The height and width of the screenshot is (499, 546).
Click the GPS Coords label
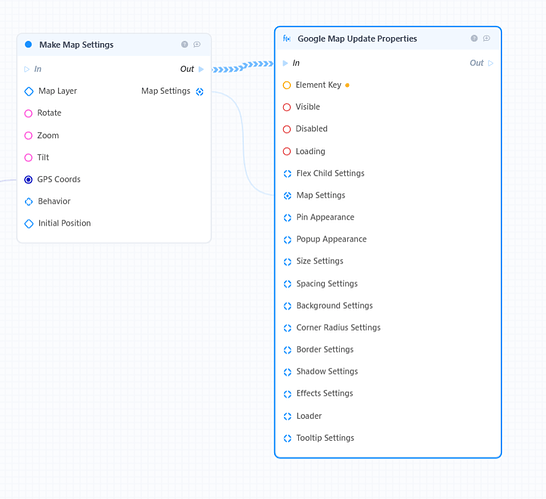[59, 179]
